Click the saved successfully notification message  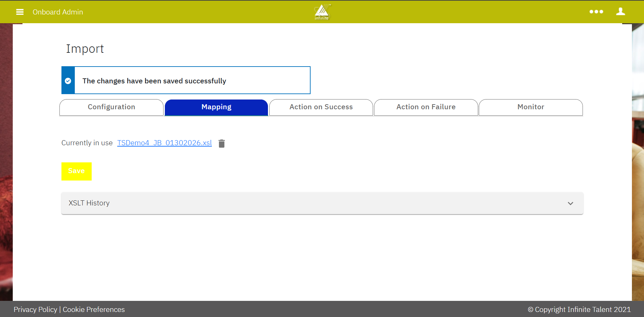(x=154, y=81)
